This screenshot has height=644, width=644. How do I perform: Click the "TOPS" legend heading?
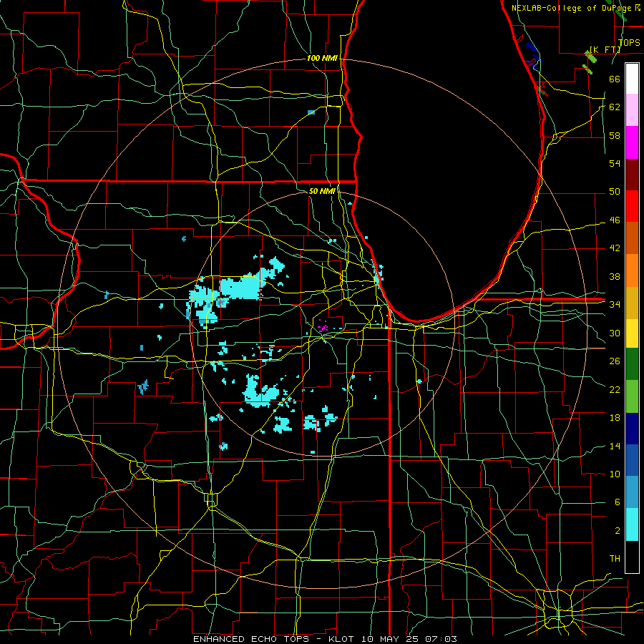(629, 42)
